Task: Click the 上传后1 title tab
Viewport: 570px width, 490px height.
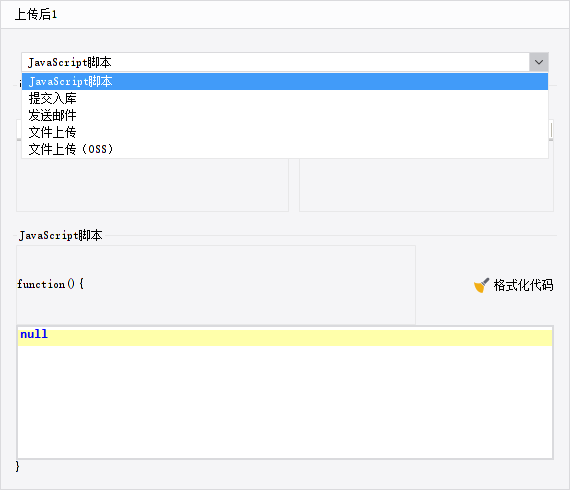Action: [36, 15]
